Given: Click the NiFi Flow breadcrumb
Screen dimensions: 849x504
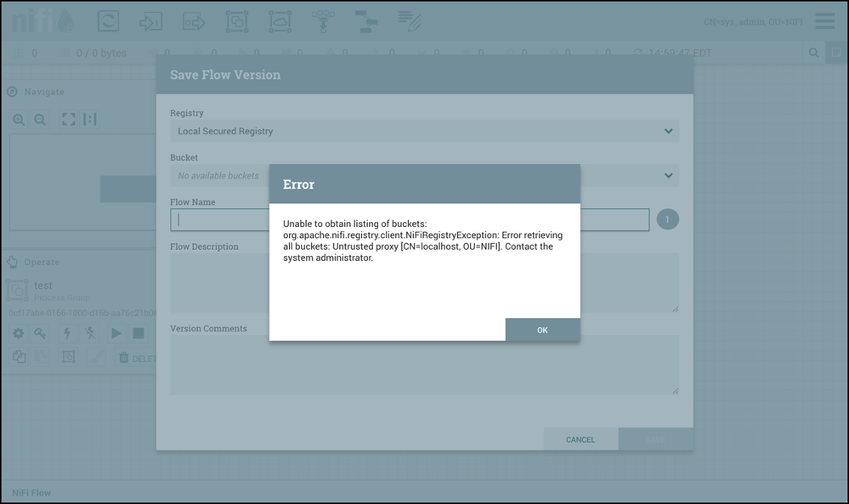Looking at the screenshot, I should [31, 492].
